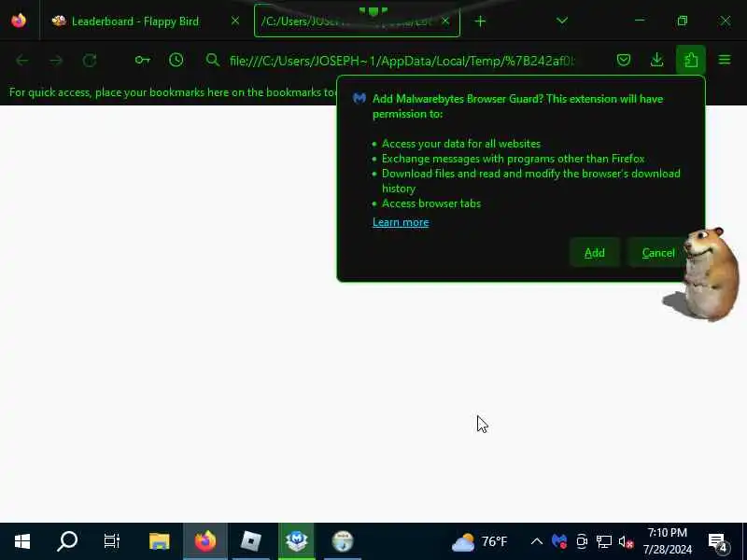This screenshot has height=560, width=747.
Task: Click Firefox icon on the taskbar
Action: tap(205, 541)
